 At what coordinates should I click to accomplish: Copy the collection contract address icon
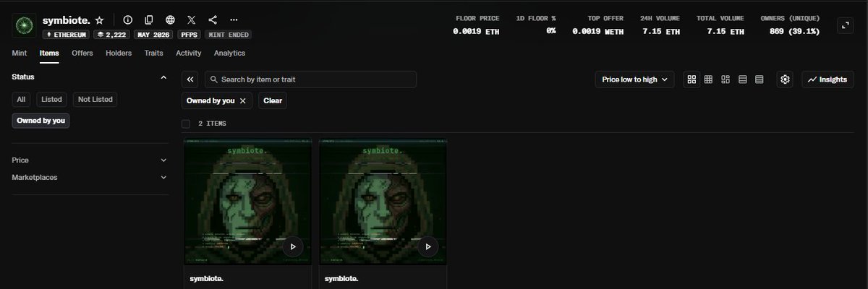pyautogui.click(x=149, y=20)
